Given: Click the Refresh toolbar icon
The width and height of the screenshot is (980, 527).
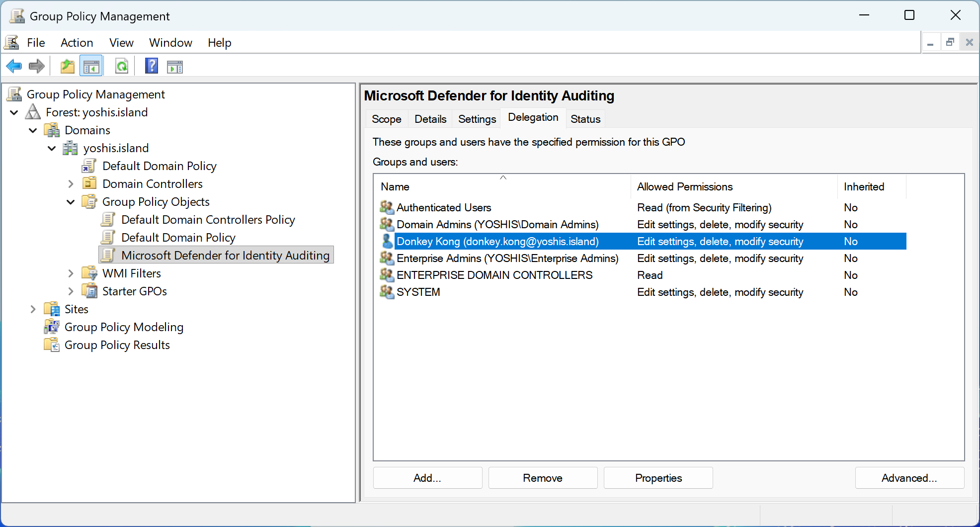Looking at the screenshot, I should 122,66.
